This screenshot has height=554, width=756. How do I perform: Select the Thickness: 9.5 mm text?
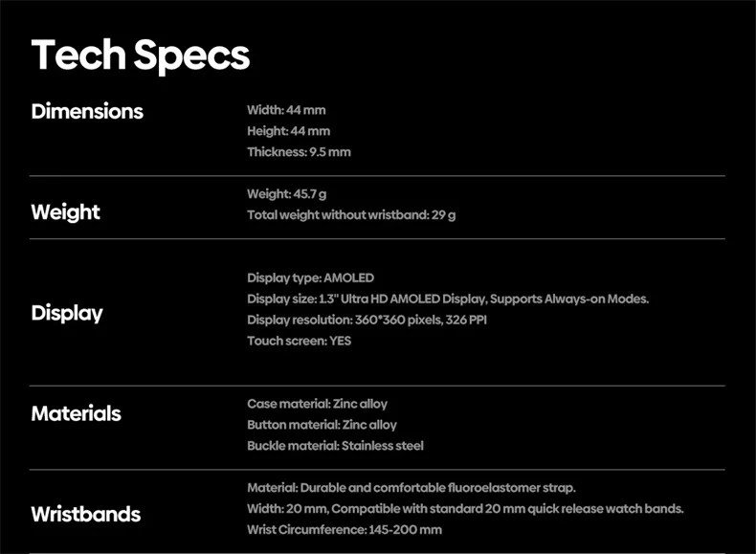(299, 152)
